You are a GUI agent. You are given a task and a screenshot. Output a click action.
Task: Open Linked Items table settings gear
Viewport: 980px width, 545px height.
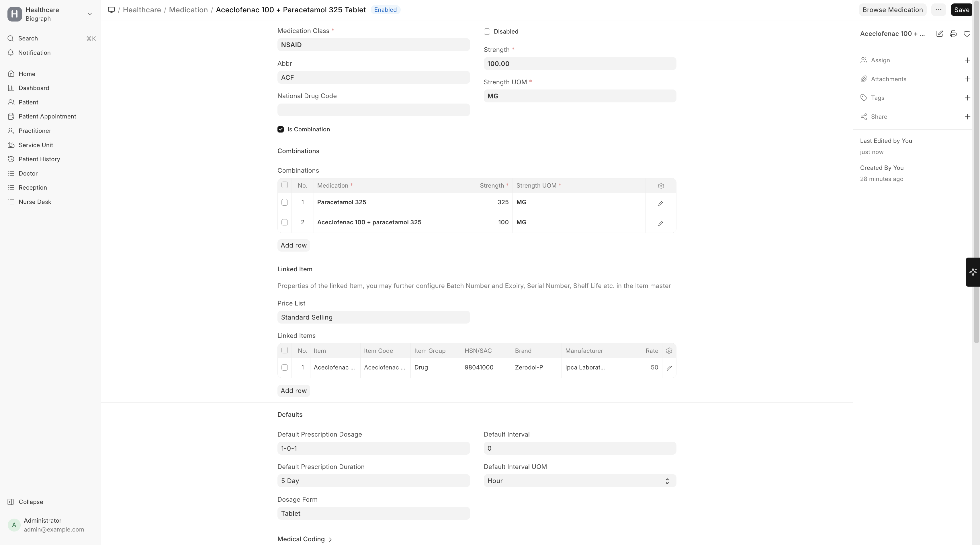(669, 351)
